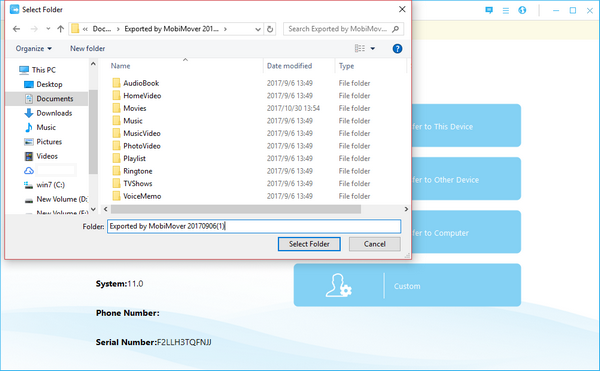This screenshot has height=371, width=600.
Task: Click the back navigation arrow
Action: (x=16, y=29)
